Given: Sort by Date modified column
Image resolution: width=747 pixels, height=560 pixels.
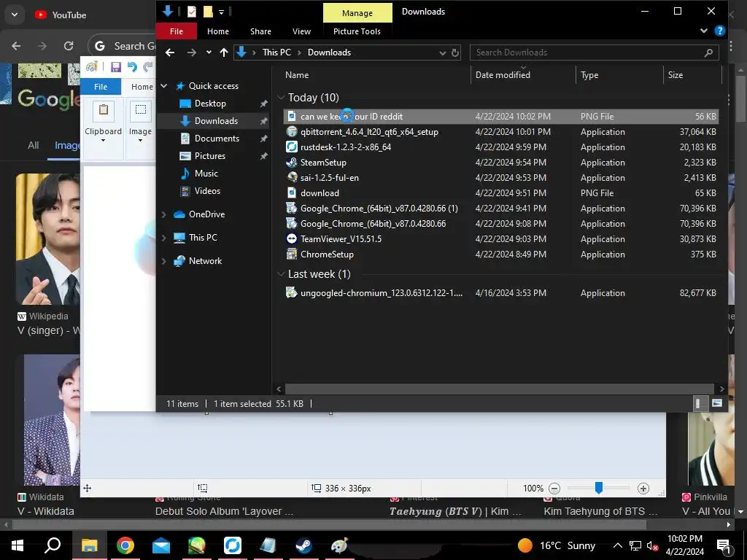Looking at the screenshot, I should (x=503, y=75).
